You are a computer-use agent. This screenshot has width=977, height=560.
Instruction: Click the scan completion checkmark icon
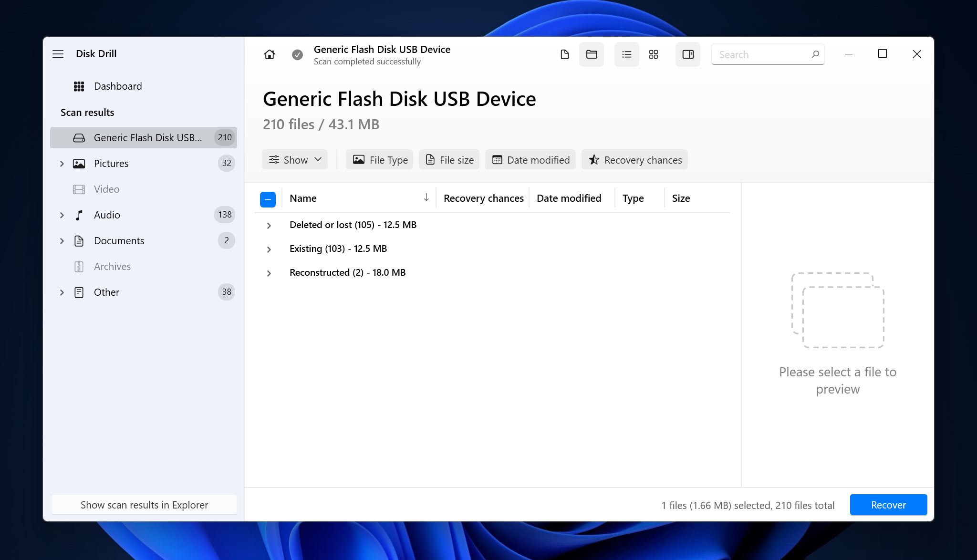click(x=297, y=54)
